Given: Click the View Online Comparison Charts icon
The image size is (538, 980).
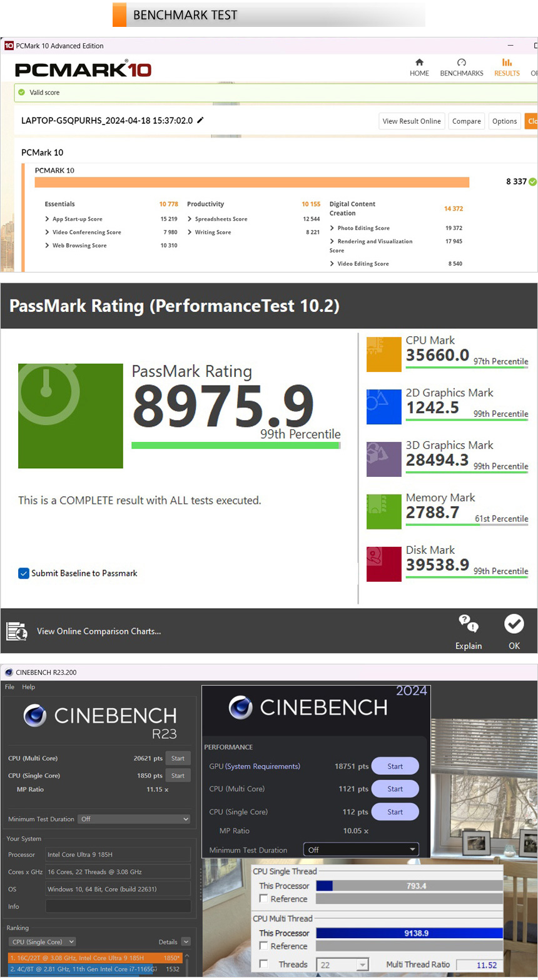Looking at the screenshot, I should point(17,631).
